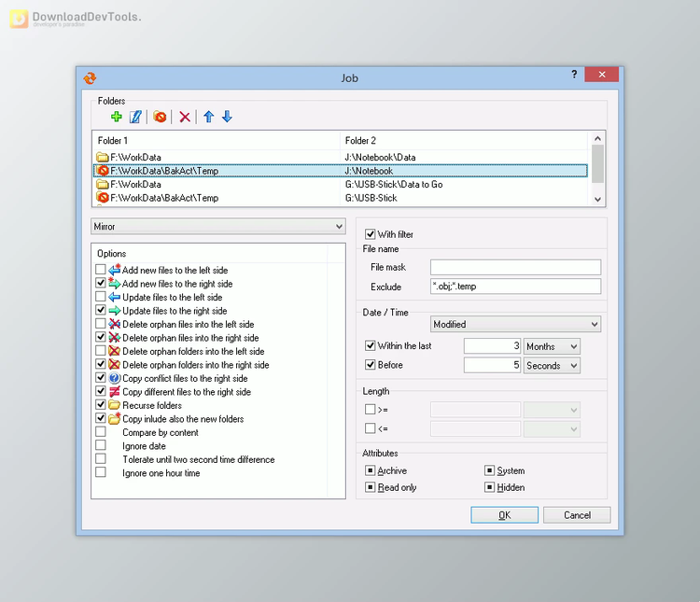Click the exclude folder prohibition icon in toolbar
Image resolution: width=700 pixels, height=602 pixels.
160,117
